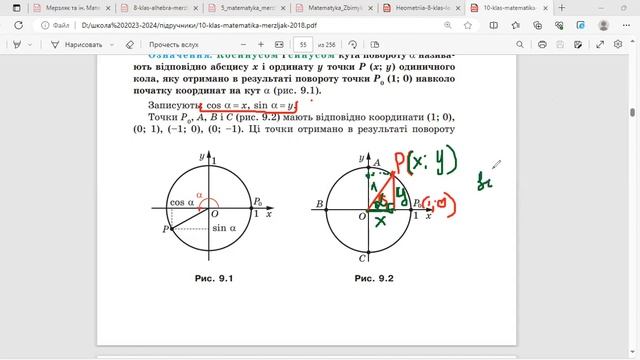Close the 5_matematyka tab
The image size is (640, 360).
[x=283, y=8]
